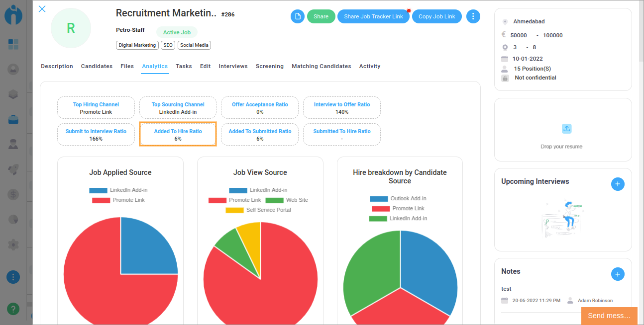Click the Share Job Tracker Link button
Viewport: 644px width, 325px height.
pos(373,16)
